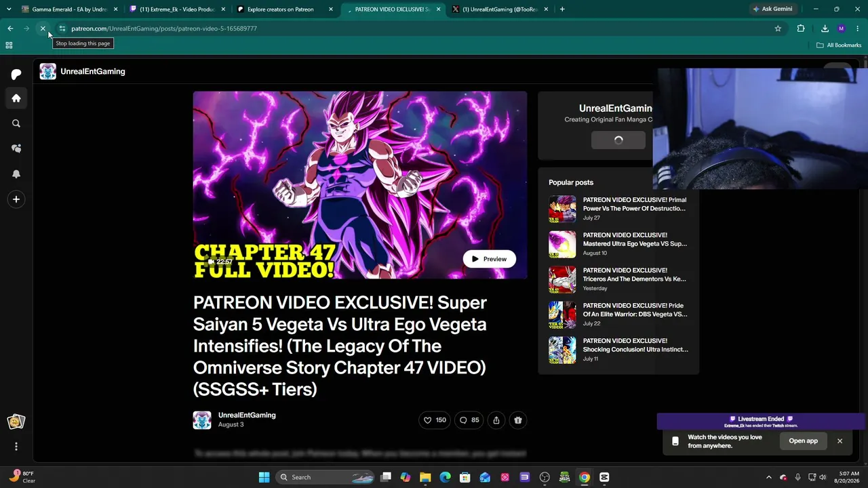868x488 pixels.
Task: Open the weather widget showing 80°F
Action: tap(22, 477)
